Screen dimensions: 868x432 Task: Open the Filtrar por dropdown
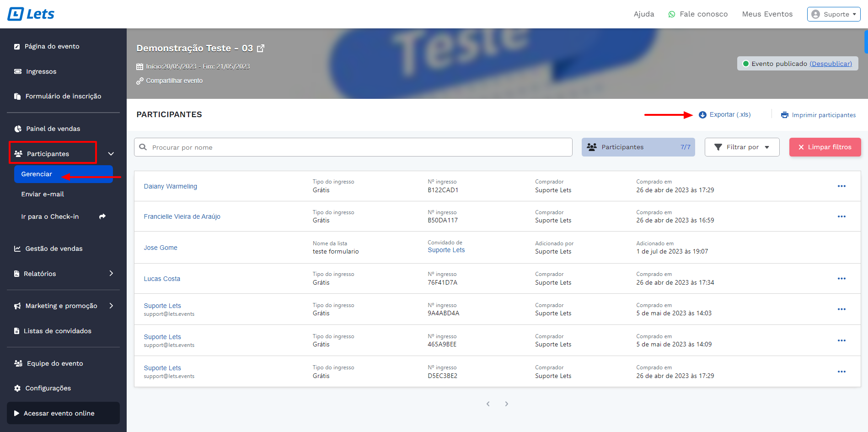(x=741, y=147)
